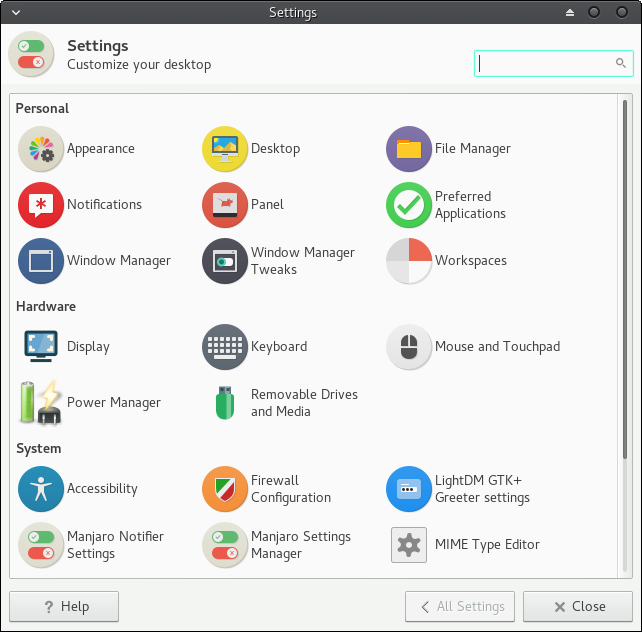Viewport: 642px width, 632px height.
Task: Open the Display monitor icon
Action: (41, 346)
